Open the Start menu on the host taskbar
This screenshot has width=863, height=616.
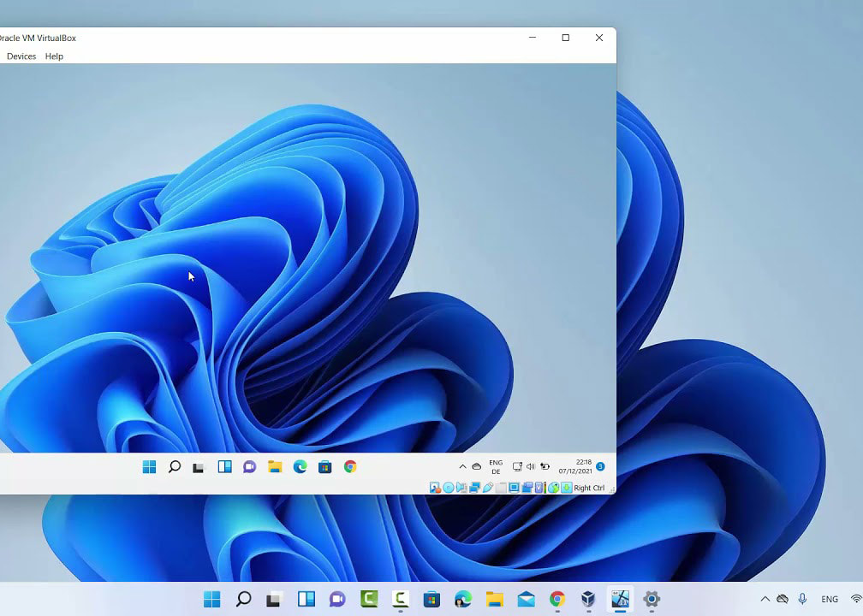pyautogui.click(x=212, y=599)
